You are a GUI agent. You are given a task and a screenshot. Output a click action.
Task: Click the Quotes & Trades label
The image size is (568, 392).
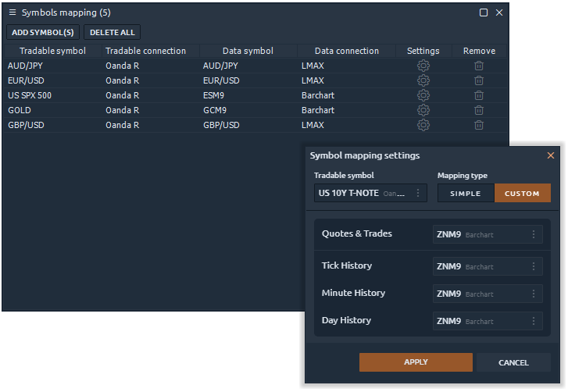[x=357, y=233]
